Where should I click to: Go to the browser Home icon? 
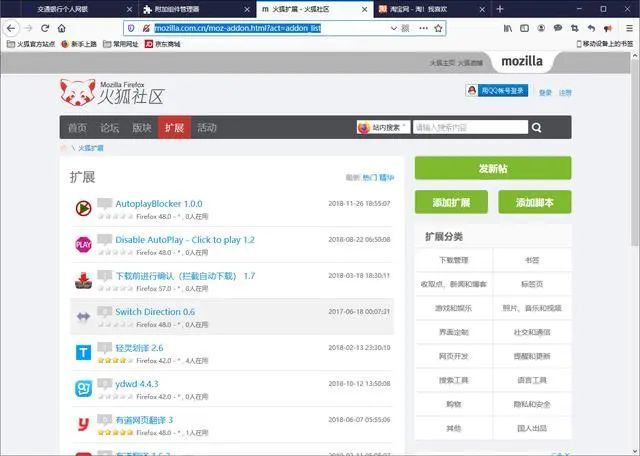tap(62, 28)
